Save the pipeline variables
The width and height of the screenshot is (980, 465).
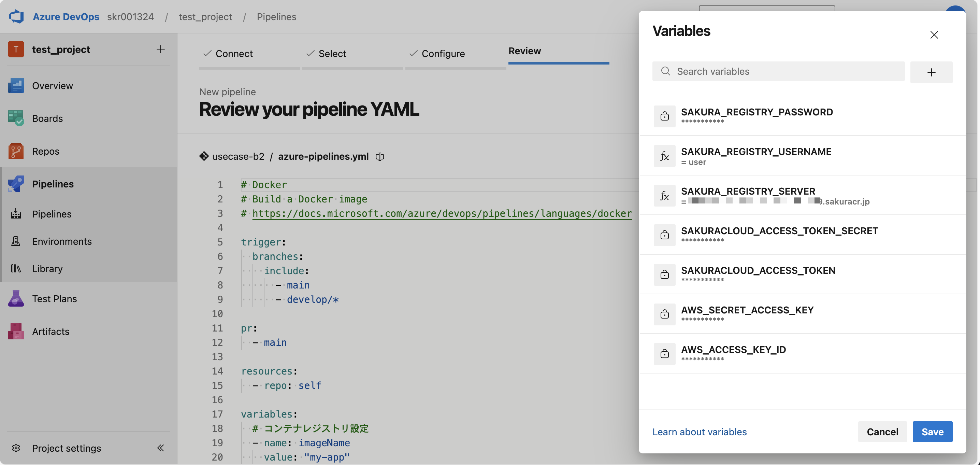933,432
